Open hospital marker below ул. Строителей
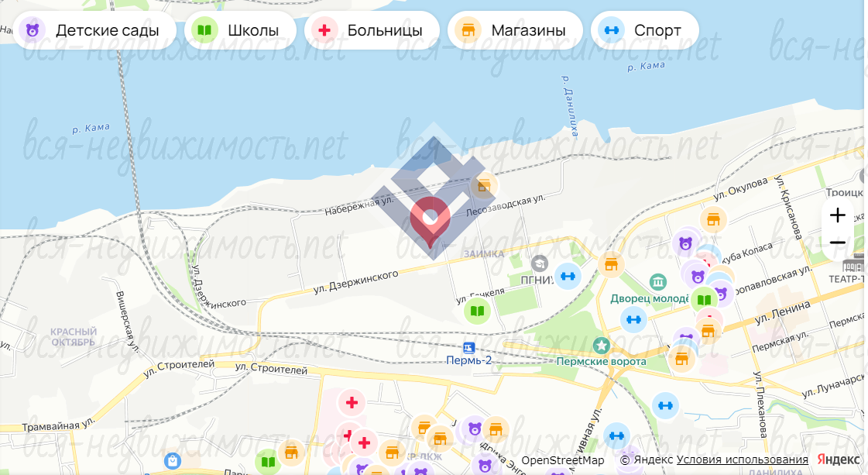 click(x=352, y=403)
